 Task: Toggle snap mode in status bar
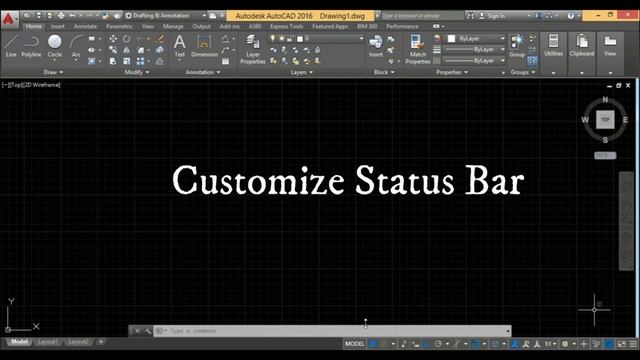(x=384, y=344)
